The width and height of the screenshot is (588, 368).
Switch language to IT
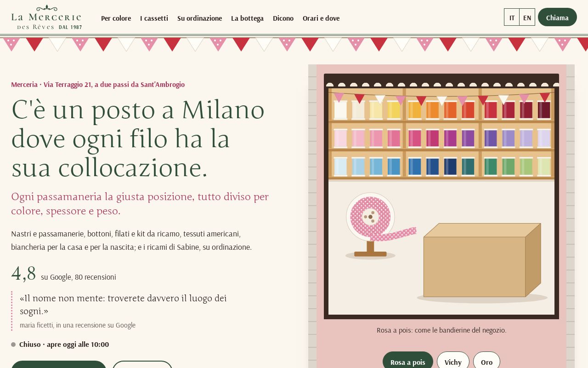pos(512,17)
